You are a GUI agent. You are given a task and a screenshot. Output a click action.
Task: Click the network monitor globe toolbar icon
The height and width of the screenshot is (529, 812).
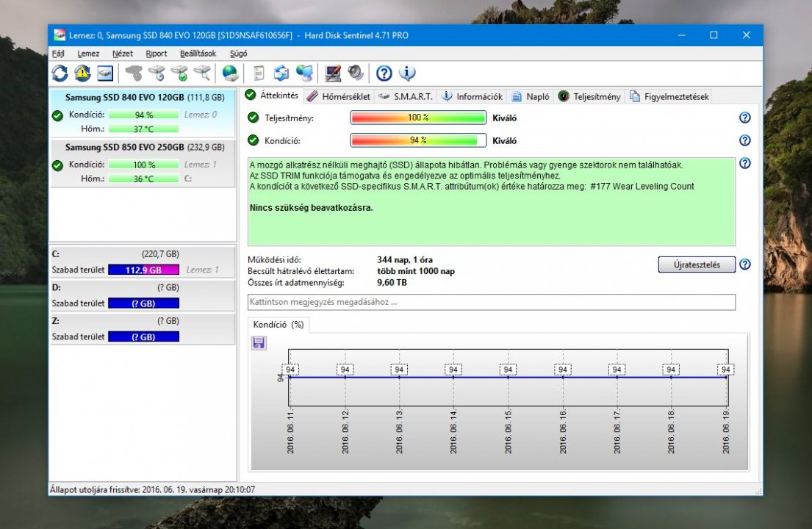click(x=304, y=73)
